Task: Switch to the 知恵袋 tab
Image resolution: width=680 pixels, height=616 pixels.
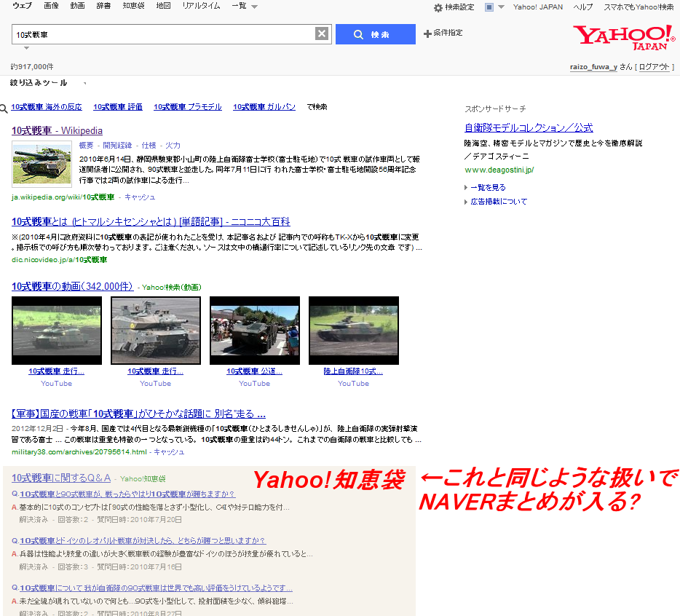Action: click(x=133, y=6)
